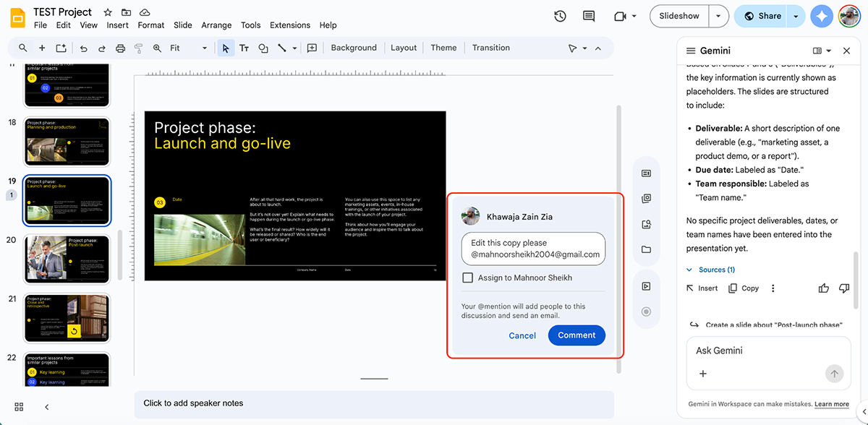868x425 pixels.
Task: Open the Extensions menu
Action: (289, 25)
